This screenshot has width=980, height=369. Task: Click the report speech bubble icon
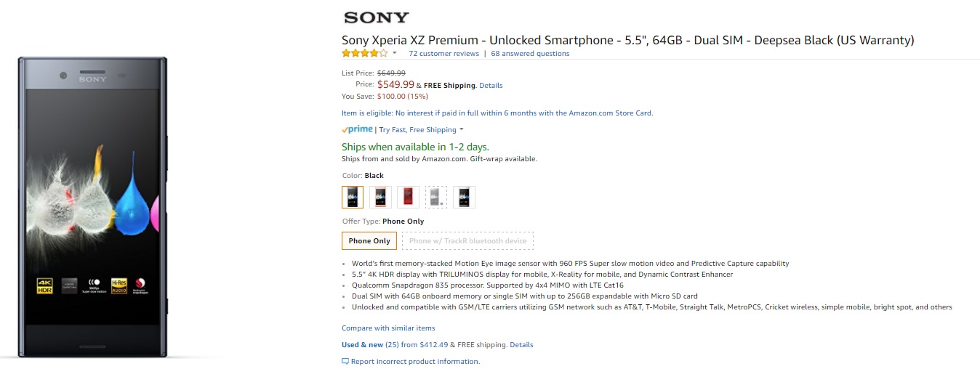click(x=345, y=362)
